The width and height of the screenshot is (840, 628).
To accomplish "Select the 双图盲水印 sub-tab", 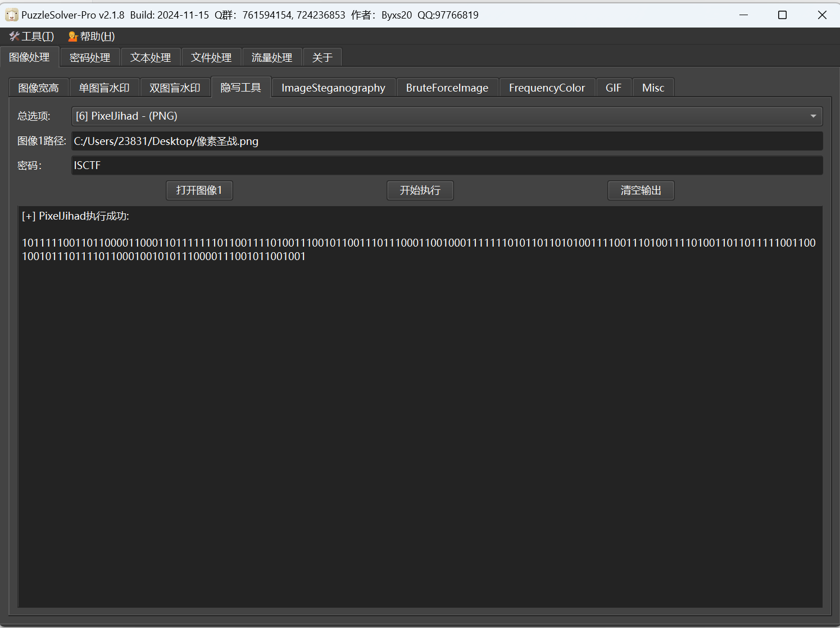I will (175, 88).
